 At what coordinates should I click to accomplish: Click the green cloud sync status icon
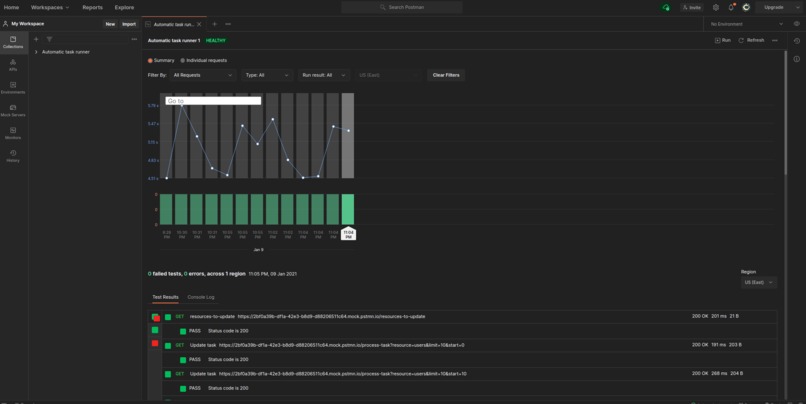[666, 7]
